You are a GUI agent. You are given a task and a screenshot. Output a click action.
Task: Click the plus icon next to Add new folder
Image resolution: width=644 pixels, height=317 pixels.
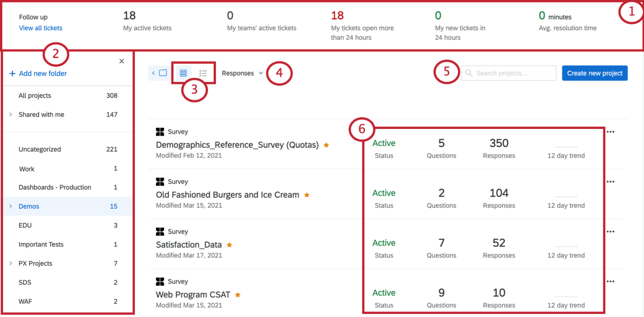(x=12, y=73)
